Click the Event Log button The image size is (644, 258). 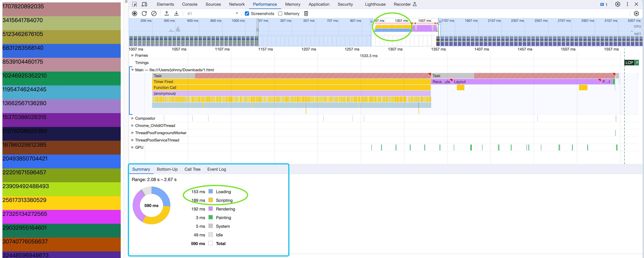(217, 169)
